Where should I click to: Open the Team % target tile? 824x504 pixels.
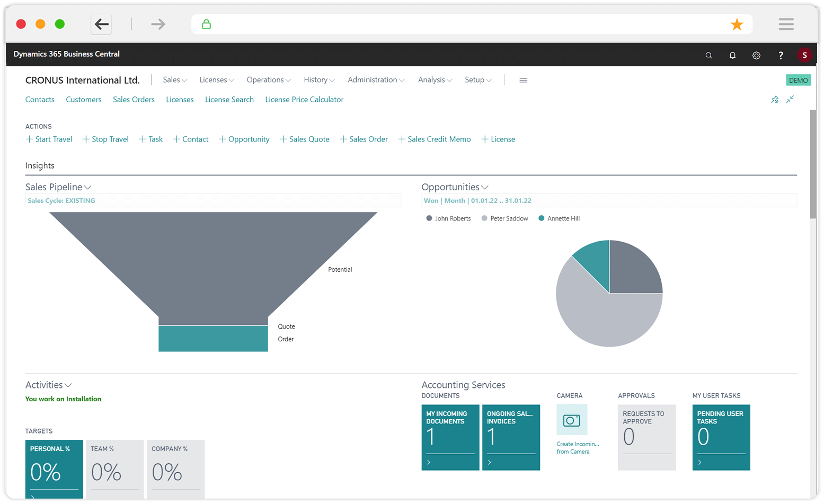click(x=115, y=470)
